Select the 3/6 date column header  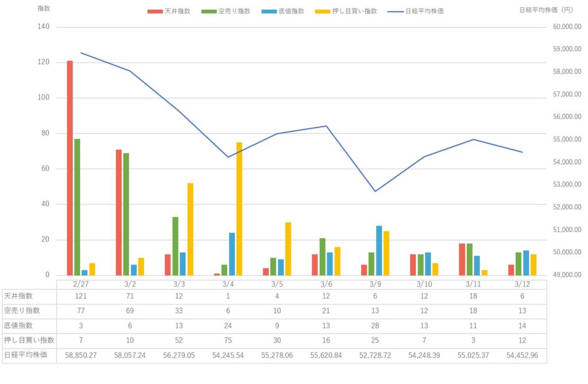[326, 283]
